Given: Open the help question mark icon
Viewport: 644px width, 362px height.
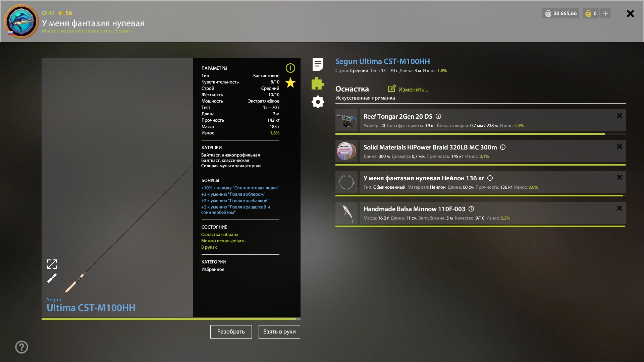Looking at the screenshot, I should point(21,347).
